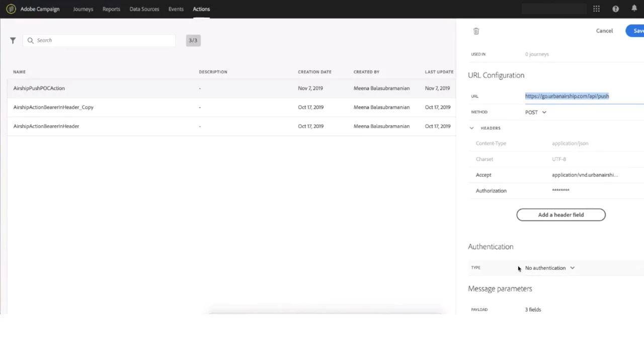Open the app switcher grid icon
Screen dimensions: 644x362
pos(596,9)
